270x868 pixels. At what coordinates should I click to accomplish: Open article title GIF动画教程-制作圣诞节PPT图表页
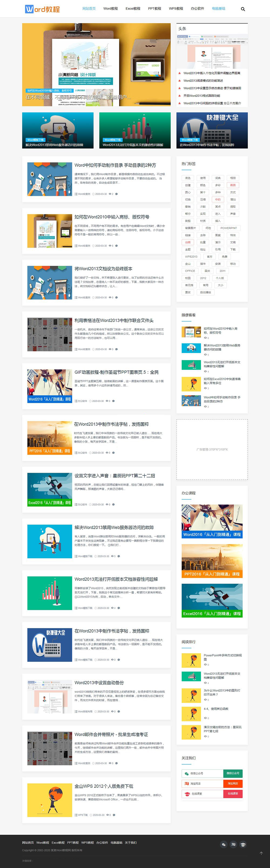[116, 372]
